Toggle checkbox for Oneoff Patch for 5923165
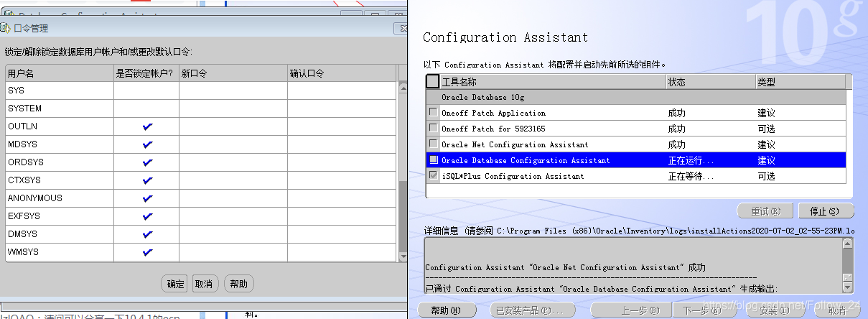 pyautogui.click(x=433, y=128)
